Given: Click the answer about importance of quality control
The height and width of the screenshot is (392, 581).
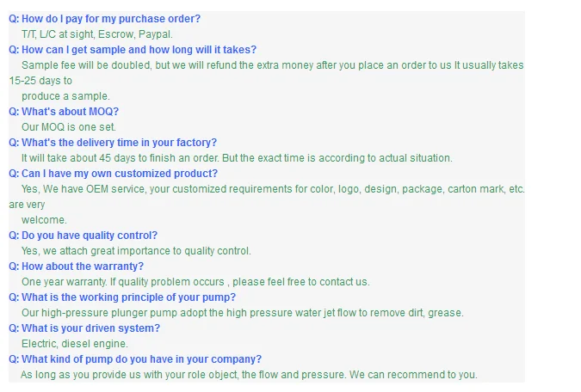Looking at the screenshot, I should pos(136,251).
